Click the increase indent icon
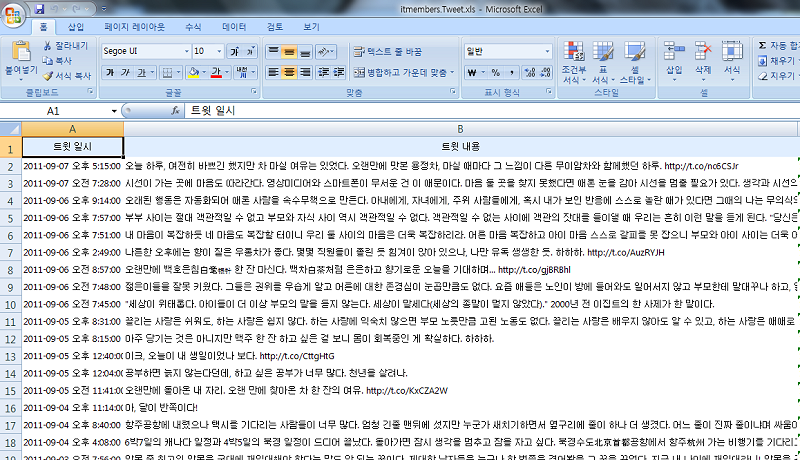The width and height of the screenshot is (800, 460). coord(339,73)
